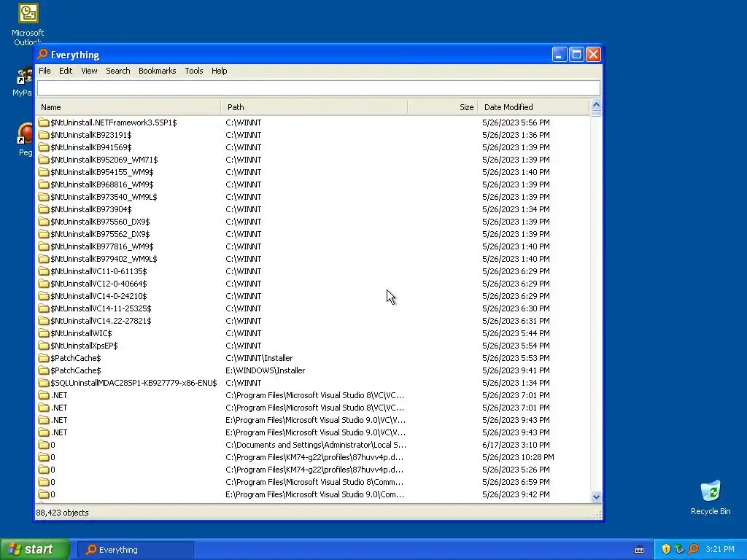Select folder icon of $NtUninstallKB977816_WM9$
This screenshot has width=747, height=560.
[x=44, y=246]
